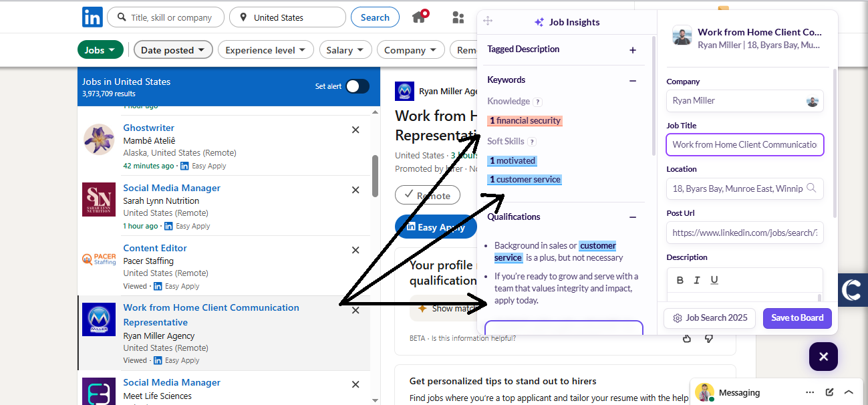Image resolution: width=868 pixels, height=405 pixels.
Task: Click the Company field showing Ryan Miller
Action: click(744, 101)
